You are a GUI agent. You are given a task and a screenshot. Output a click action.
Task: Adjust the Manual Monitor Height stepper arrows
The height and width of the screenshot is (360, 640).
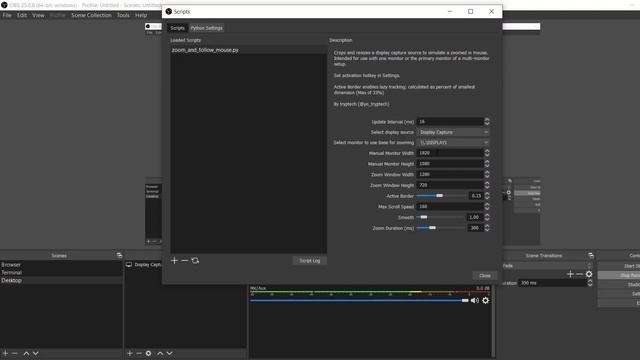click(487, 164)
